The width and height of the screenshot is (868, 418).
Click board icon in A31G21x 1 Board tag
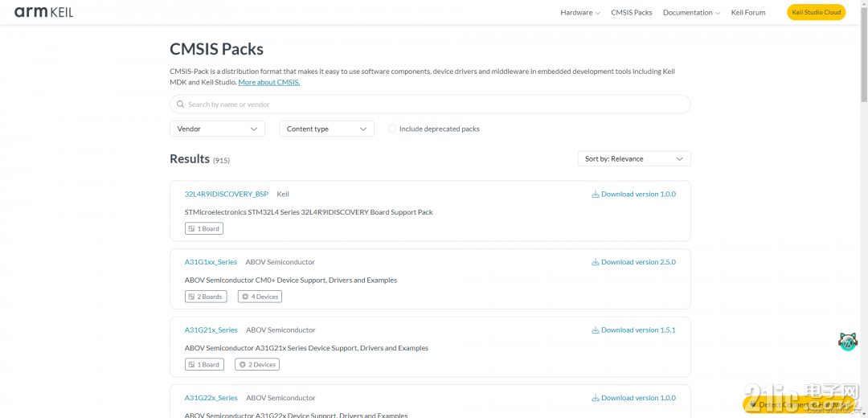tap(191, 365)
